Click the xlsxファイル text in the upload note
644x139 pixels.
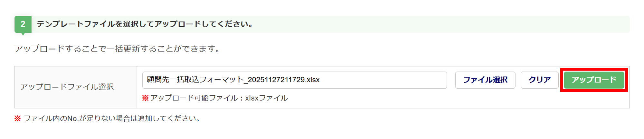[x=266, y=98]
